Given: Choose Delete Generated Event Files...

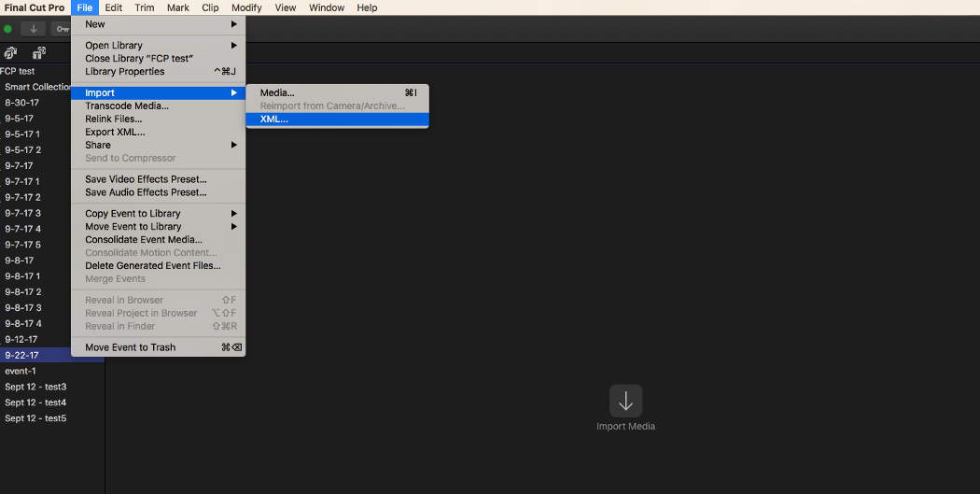Looking at the screenshot, I should pos(158,266).
